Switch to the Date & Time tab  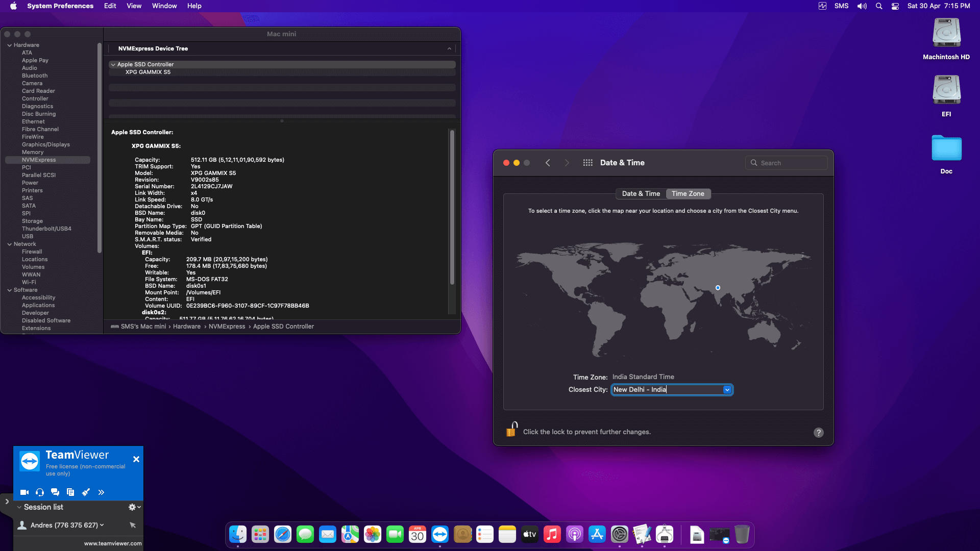641,194
